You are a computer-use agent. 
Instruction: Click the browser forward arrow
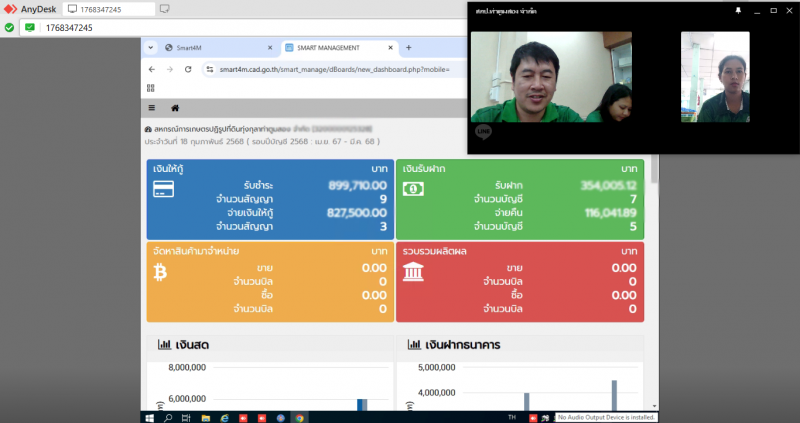point(170,69)
